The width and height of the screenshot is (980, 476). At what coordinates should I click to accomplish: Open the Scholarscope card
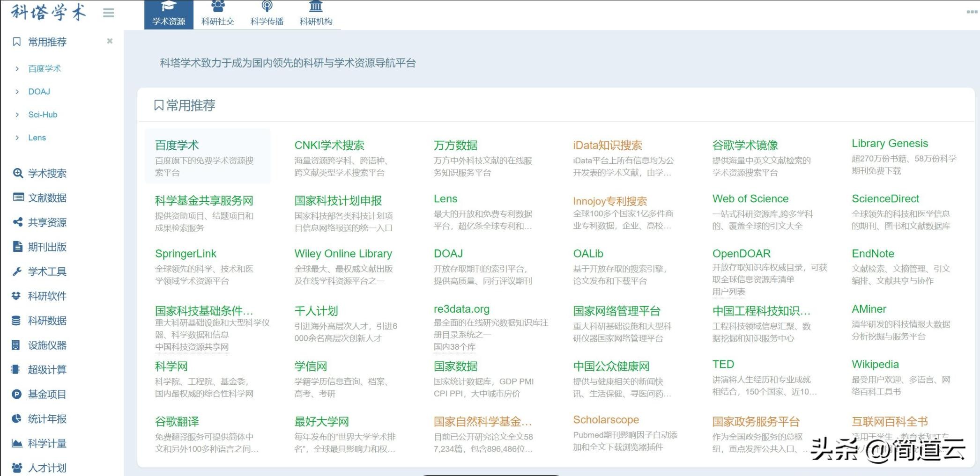[625, 432]
